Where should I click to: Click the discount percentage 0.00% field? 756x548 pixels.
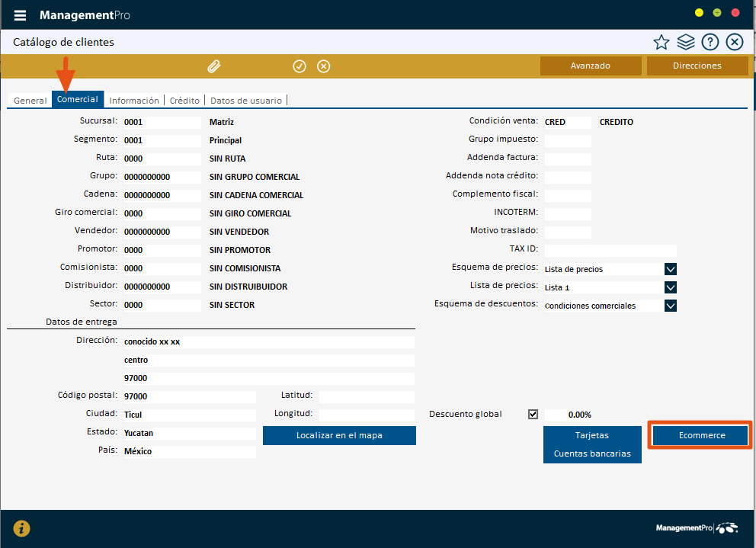(569, 415)
